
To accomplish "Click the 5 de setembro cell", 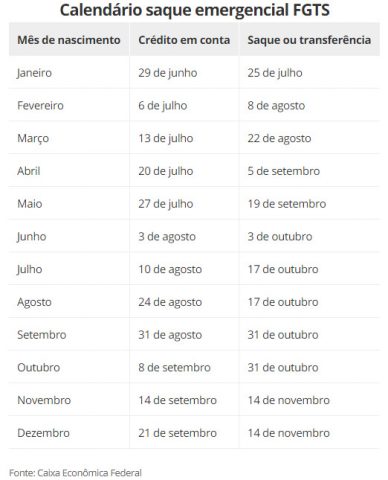I will 284,171.
